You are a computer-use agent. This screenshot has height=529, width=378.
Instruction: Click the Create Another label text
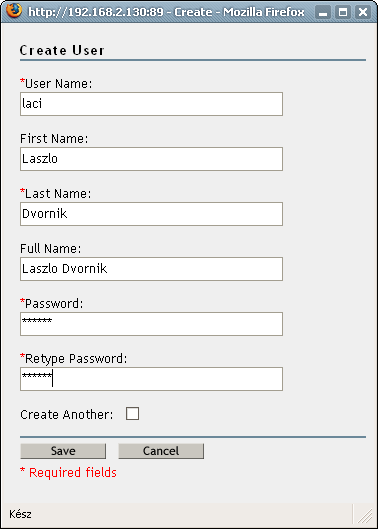[x=67, y=414]
